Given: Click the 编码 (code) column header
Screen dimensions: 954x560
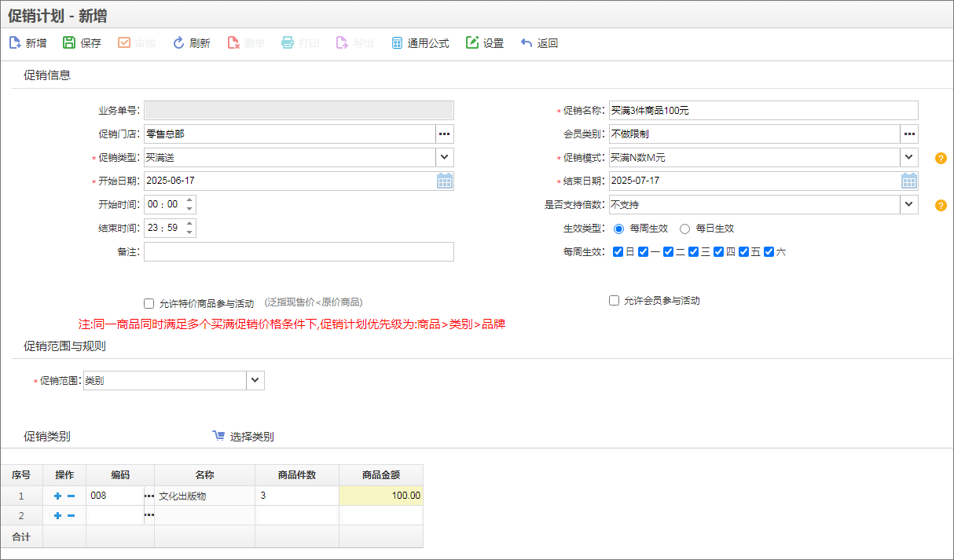Looking at the screenshot, I should click(x=120, y=475).
